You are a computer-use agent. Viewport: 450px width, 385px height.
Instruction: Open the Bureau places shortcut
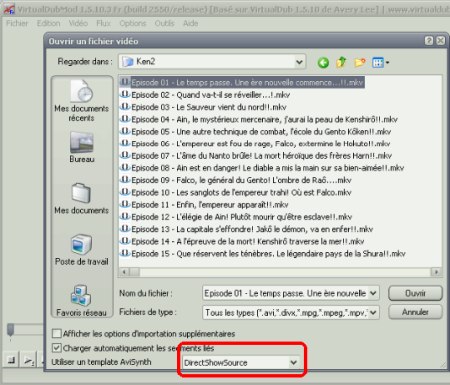click(x=82, y=147)
